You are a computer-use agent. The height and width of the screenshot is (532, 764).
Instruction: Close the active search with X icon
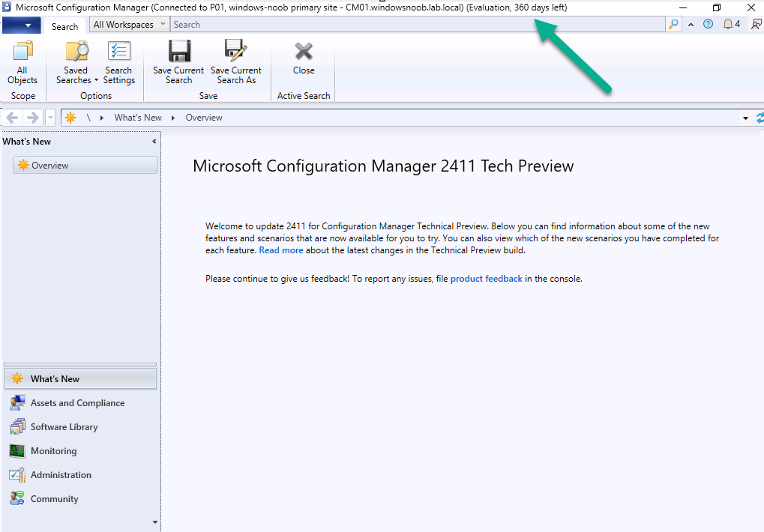coord(304,58)
